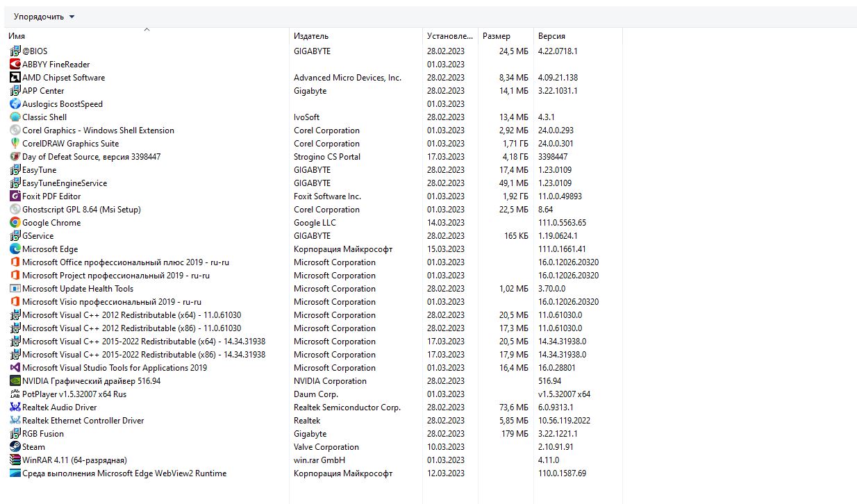
Task: Click version v1.5.32007 x64
Action: tap(565, 394)
